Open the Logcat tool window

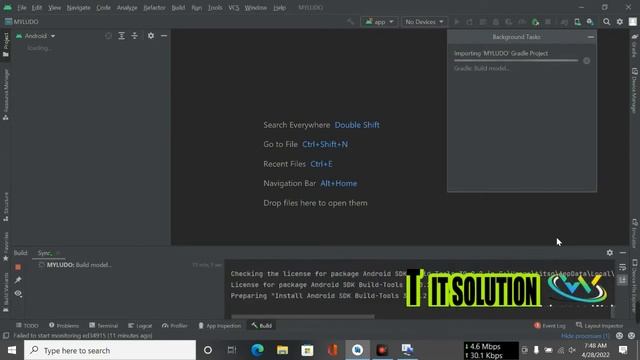[140, 326]
